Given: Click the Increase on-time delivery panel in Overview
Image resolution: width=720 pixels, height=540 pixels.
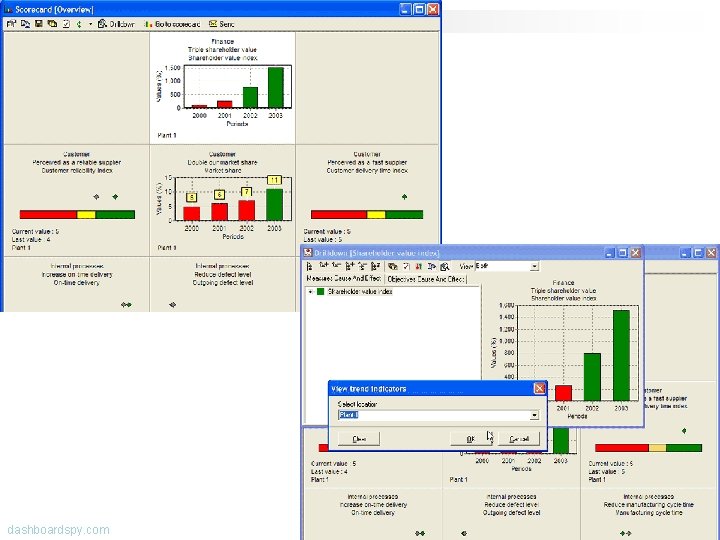Looking at the screenshot, I should 77,285.
